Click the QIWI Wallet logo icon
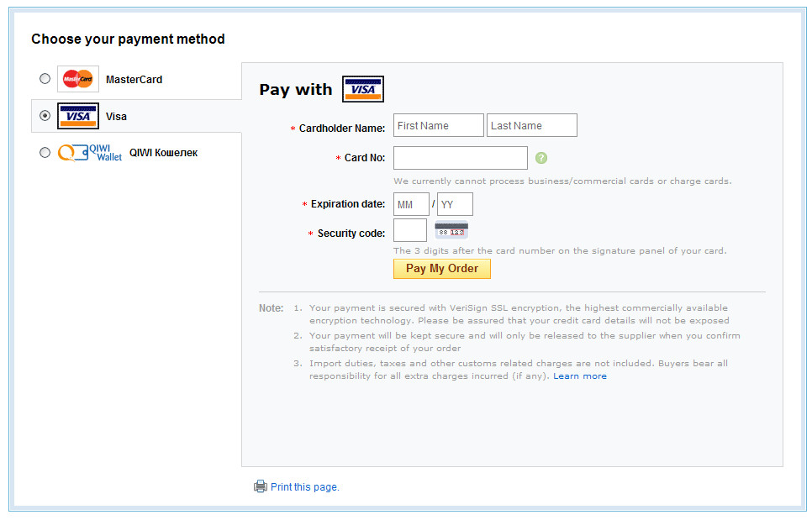The height and width of the screenshot is (520, 812). point(90,153)
